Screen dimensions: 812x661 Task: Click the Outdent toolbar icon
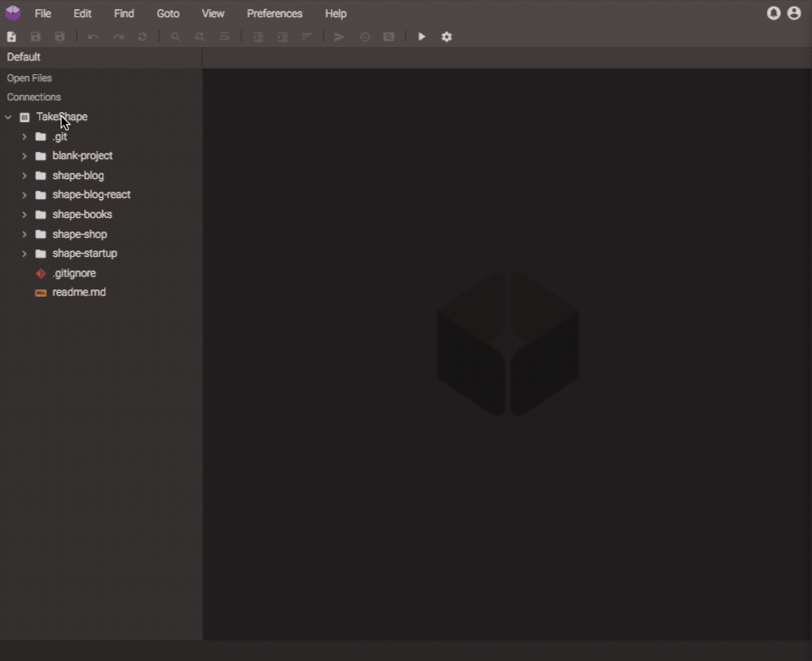(258, 37)
